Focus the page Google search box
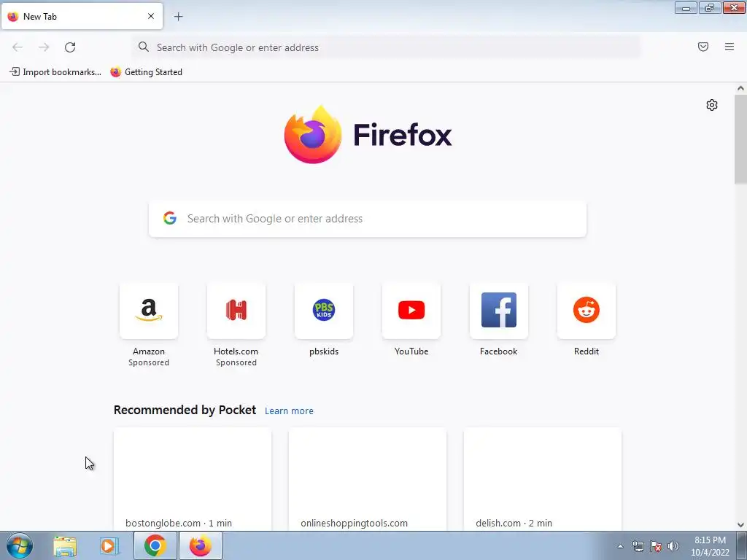Screen dimensions: 747x560 pyautogui.click(x=368, y=219)
